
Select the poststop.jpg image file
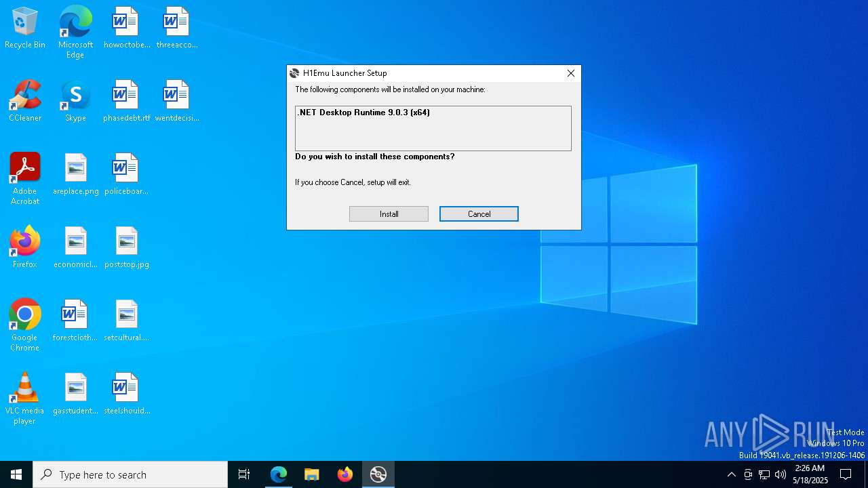pos(126,248)
